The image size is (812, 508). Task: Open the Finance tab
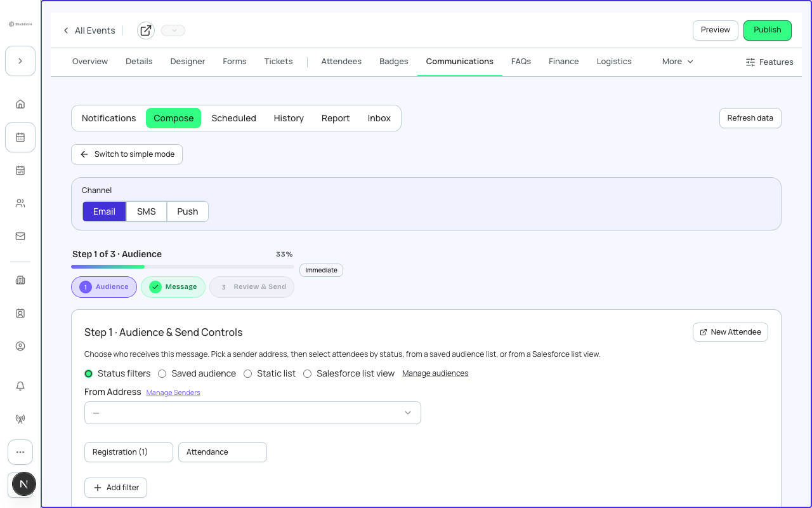coord(564,62)
